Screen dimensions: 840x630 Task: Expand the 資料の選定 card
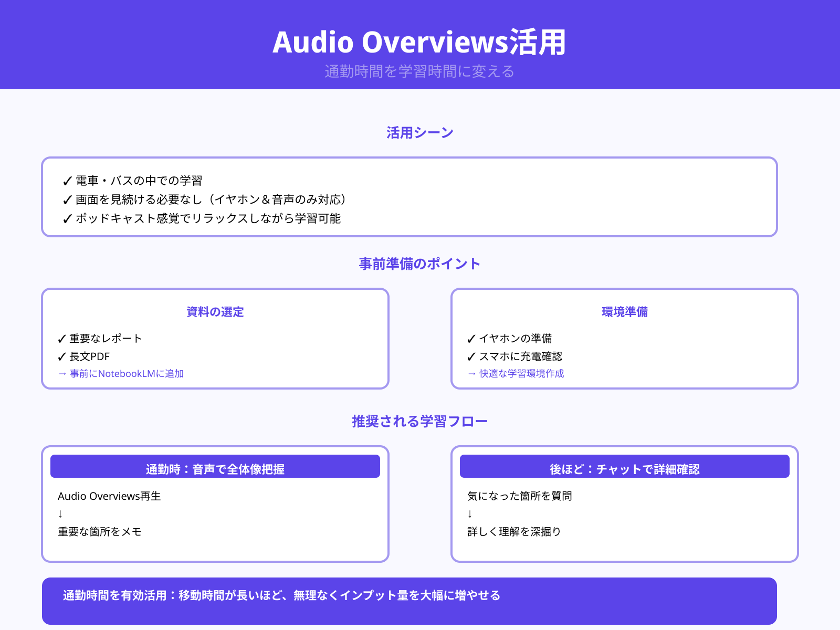click(214, 312)
